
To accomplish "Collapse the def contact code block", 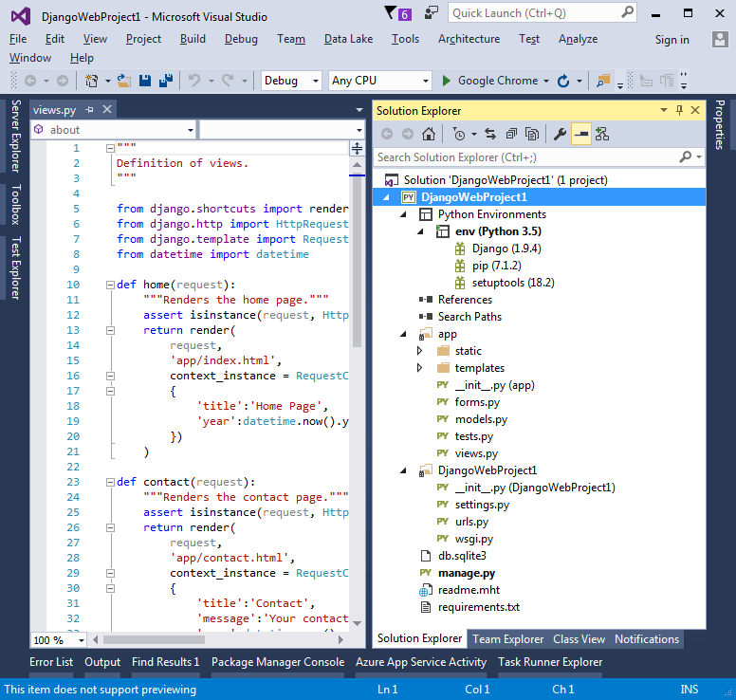I will [110, 482].
